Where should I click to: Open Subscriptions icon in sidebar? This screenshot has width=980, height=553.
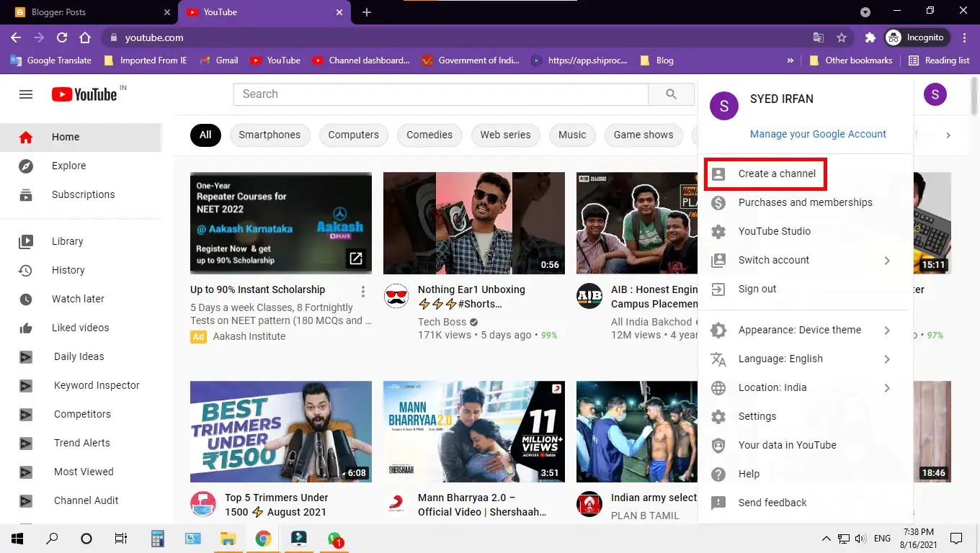pyautogui.click(x=26, y=195)
